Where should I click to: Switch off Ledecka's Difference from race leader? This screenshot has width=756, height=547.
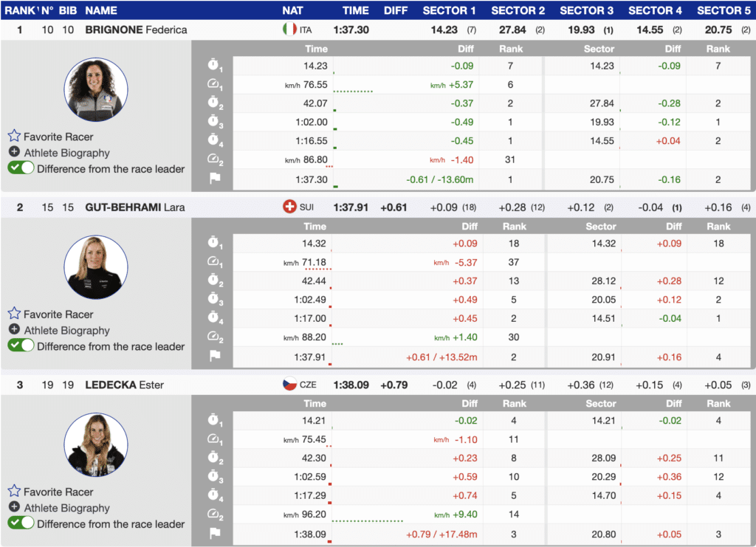[x=21, y=523]
